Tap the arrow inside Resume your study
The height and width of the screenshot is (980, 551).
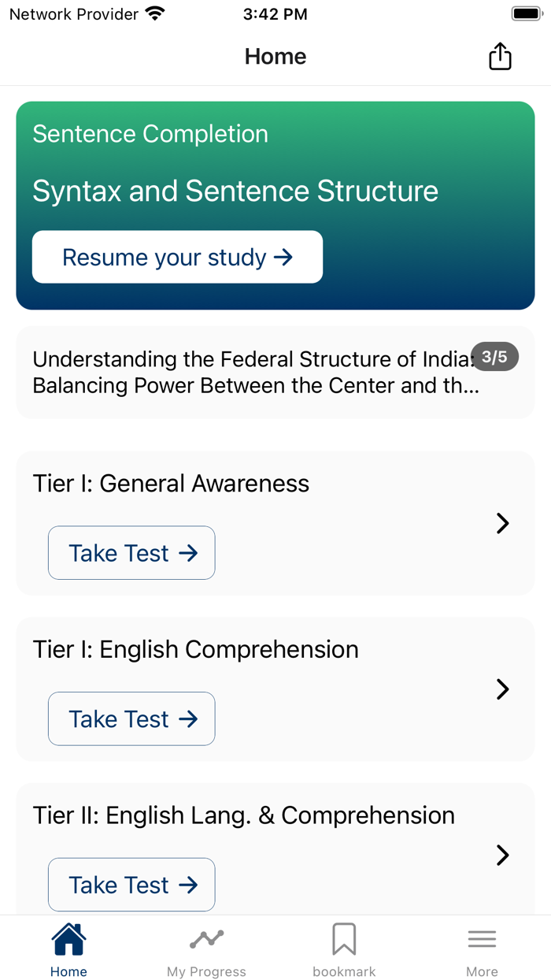click(283, 257)
